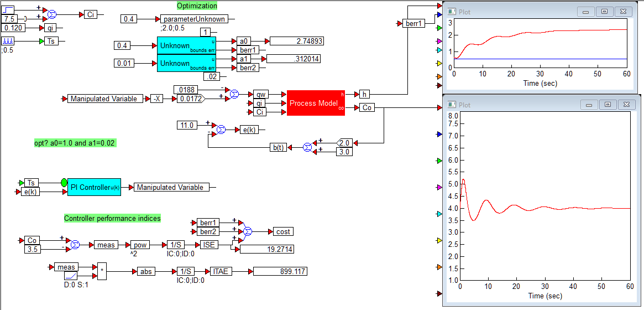644x310 pixels.
Task: Click the summing junction before cost
Action: pos(247,231)
